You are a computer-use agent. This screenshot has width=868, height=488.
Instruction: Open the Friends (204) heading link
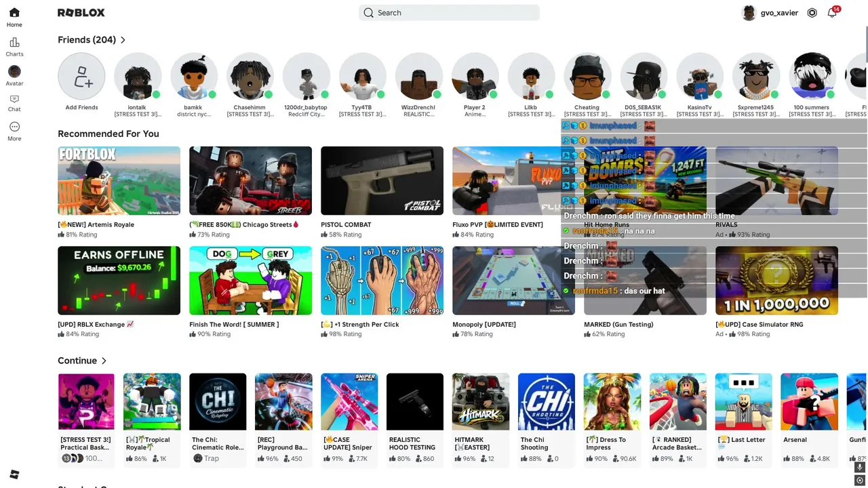87,40
